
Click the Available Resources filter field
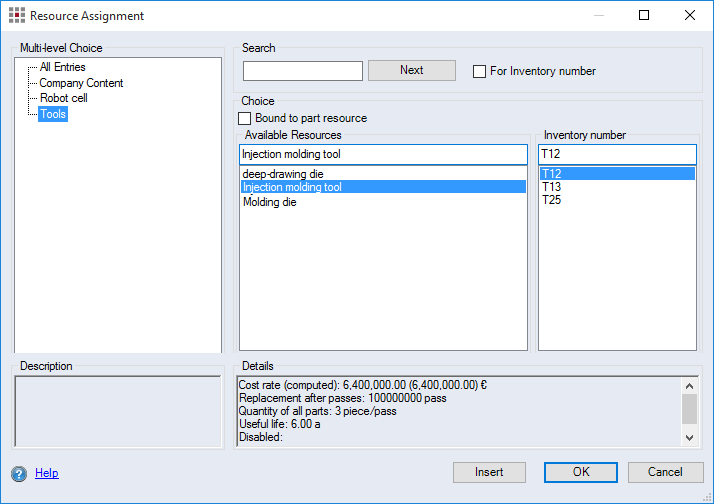[383, 154]
